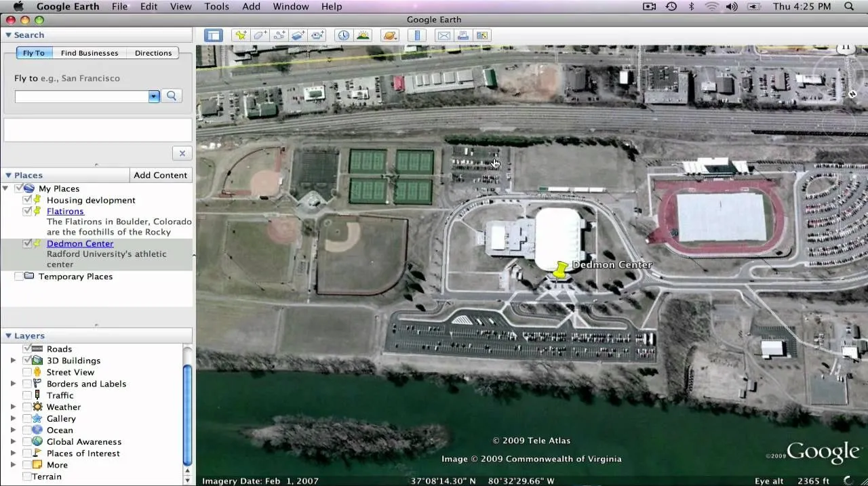Collapse the Search panel
This screenshot has height=486, width=868.
8,35
